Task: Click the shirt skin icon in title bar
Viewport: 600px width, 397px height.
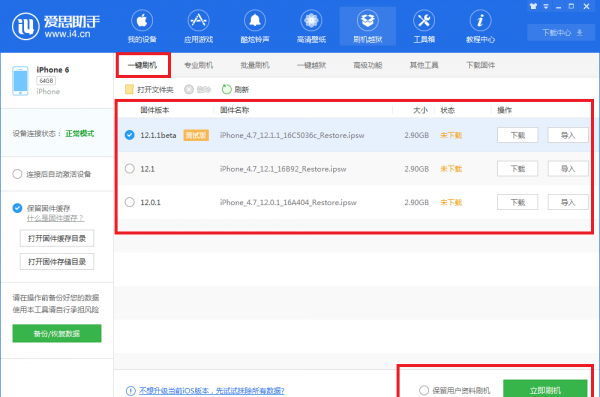Action: [x=533, y=6]
